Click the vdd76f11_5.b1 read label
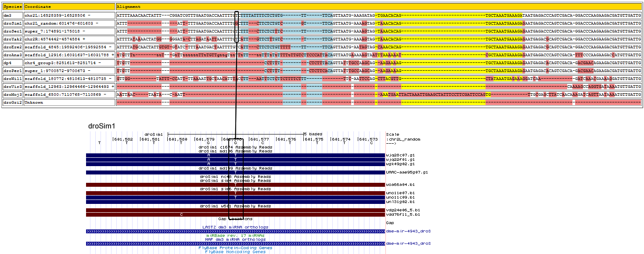Viewport: 644px width, 254px height. point(403,214)
